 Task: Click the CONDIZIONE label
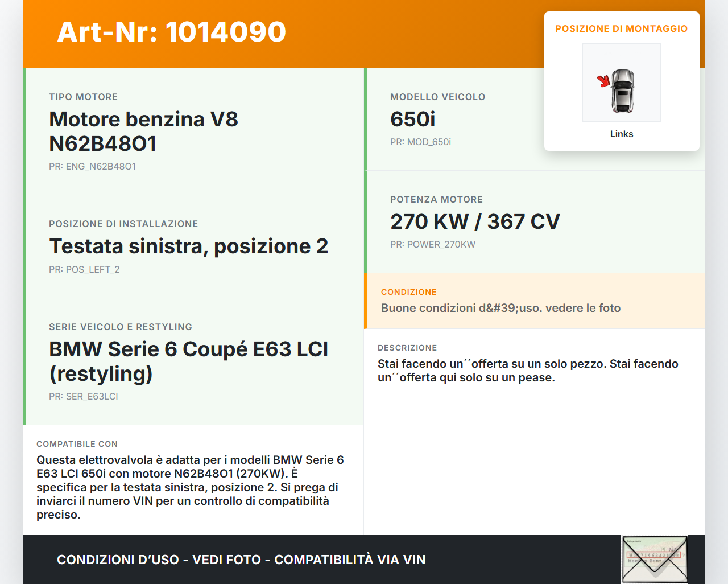pos(409,292)
